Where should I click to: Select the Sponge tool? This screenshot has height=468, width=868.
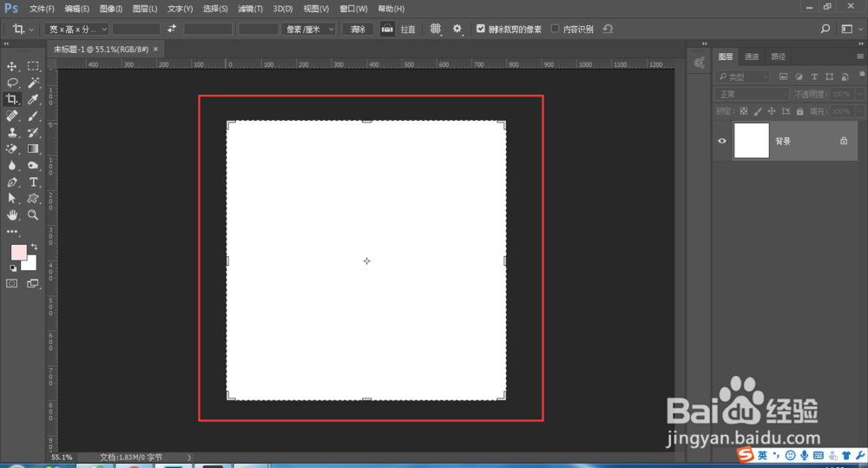33,166
